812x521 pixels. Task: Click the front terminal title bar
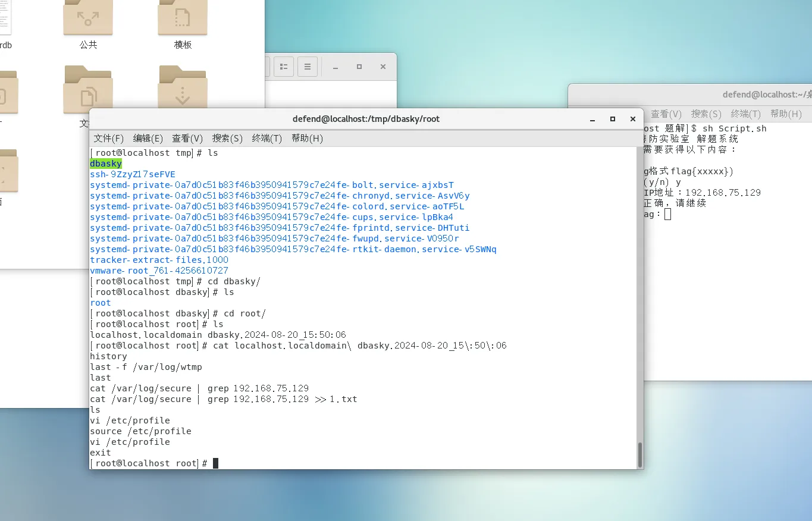pyautogui.click(x=366, y=119)
